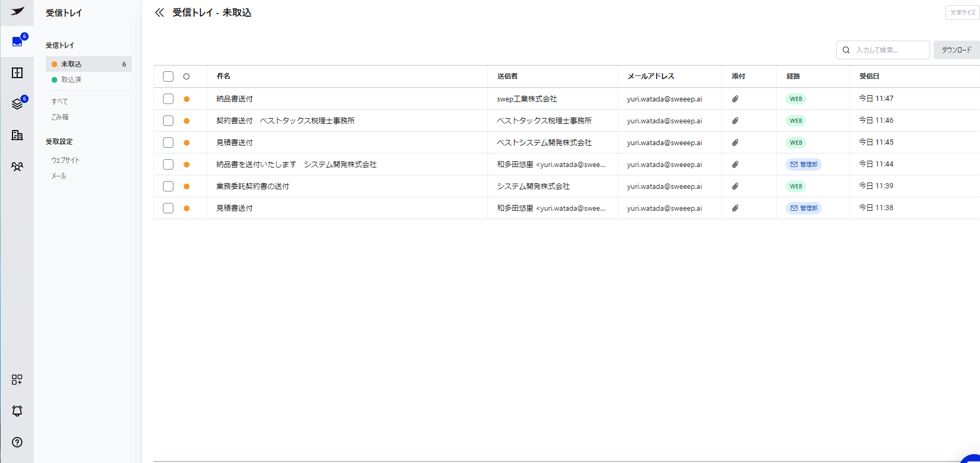Open the 文字サイズ font size selector

tap(962, 12)
